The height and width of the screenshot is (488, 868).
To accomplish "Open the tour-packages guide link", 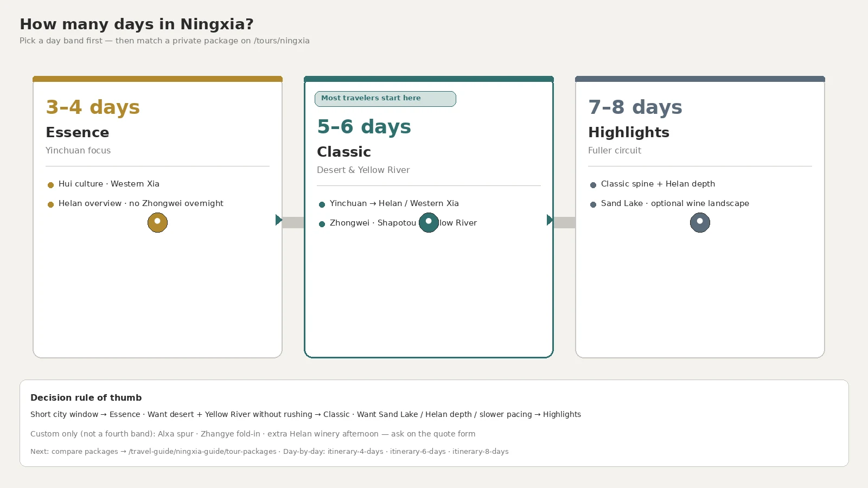I will point(202,451).
